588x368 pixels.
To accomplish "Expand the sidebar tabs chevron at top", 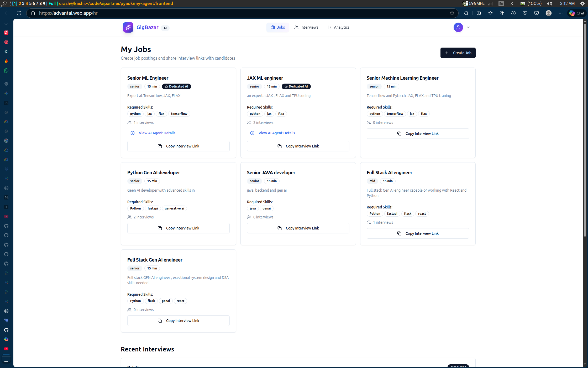I will 6,24.
